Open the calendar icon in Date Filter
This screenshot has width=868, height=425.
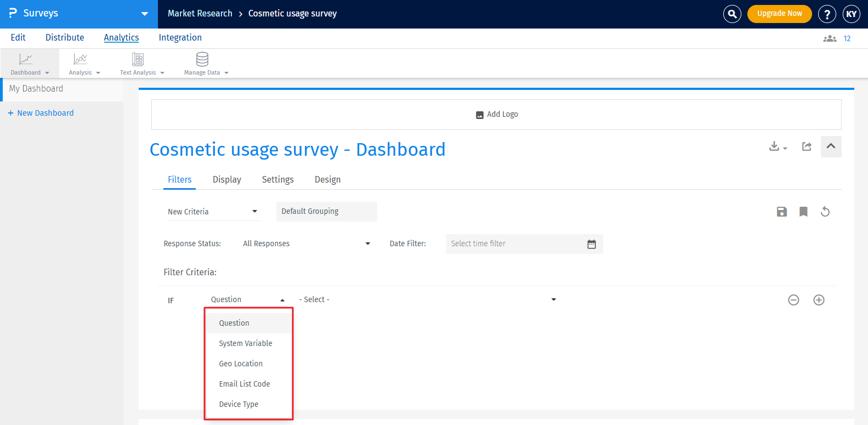[x=591, y=244]
